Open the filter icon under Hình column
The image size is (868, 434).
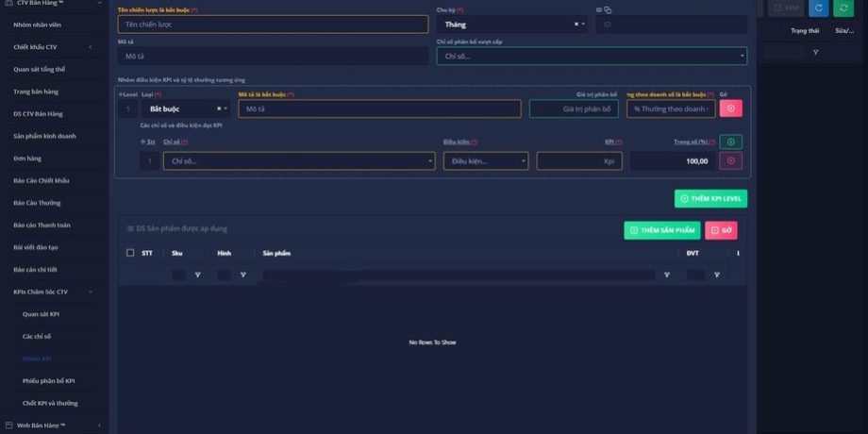tap(242, 275)
